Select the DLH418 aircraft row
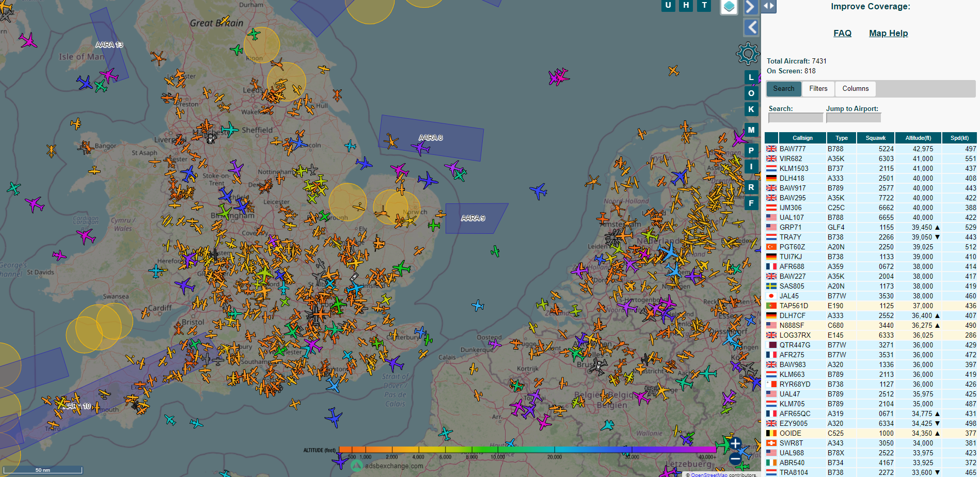The height and width of the screenshot is (477, 980). click(871, 178)
